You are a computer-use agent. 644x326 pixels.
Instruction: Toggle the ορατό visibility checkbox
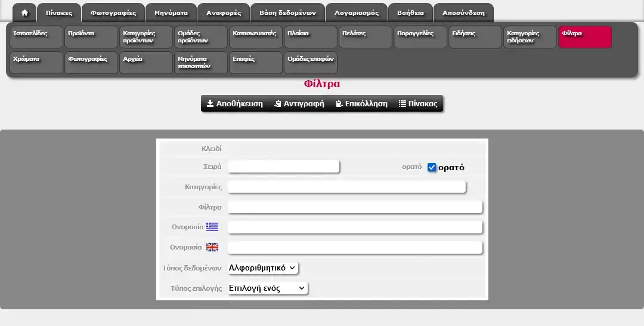point(432,168)
